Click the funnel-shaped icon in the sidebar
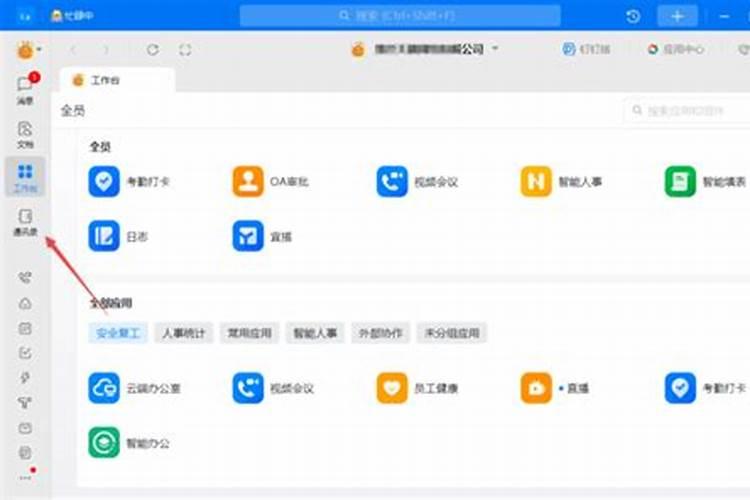Image resolution: width=750 pixels, height=500 pixels. click(x=25, y=403)
